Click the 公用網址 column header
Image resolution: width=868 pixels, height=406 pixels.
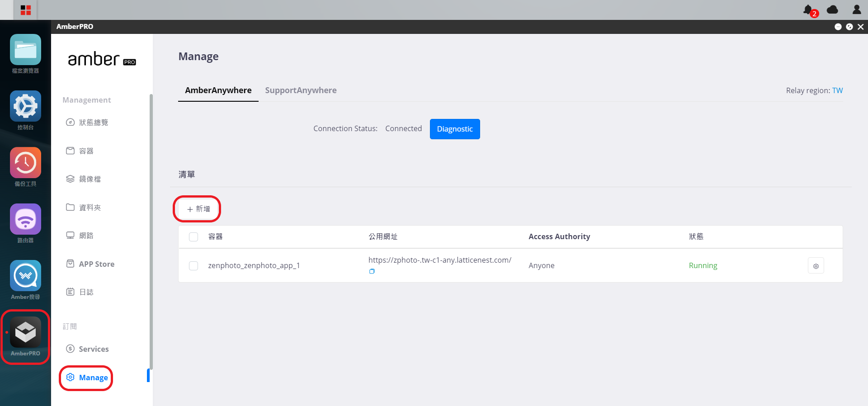click(x=382, y=236)
